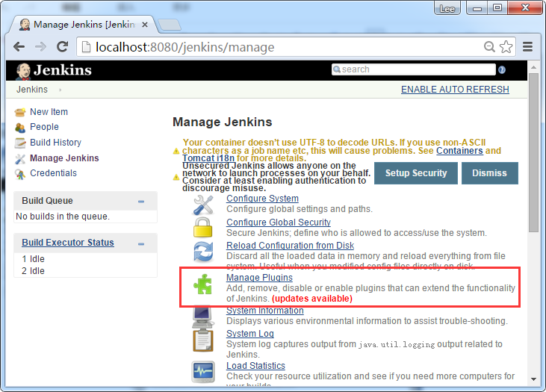Image resolution: width=546 pixels, height=392 pixels.
Task: Open Build History from the sidebar
Action: (x=55, y=143)
